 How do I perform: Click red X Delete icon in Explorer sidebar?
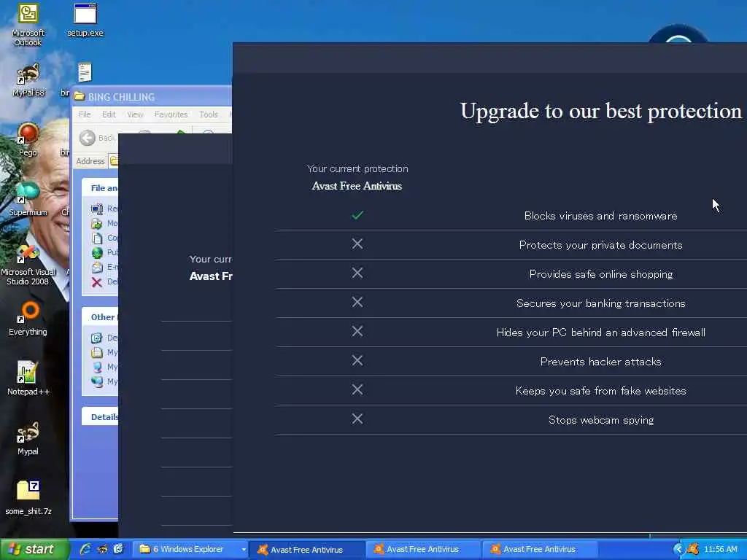pos(97,282)
